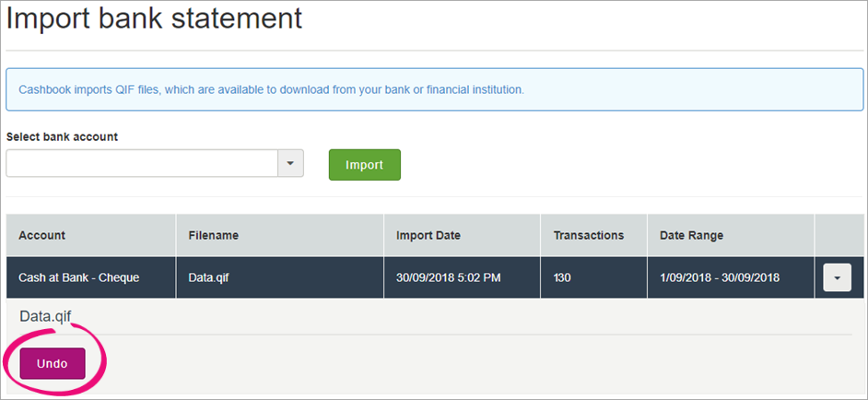This screenshot has height=400, width=868.
Task: Click the Select bank account input field
Action: (x=142, y=163)
